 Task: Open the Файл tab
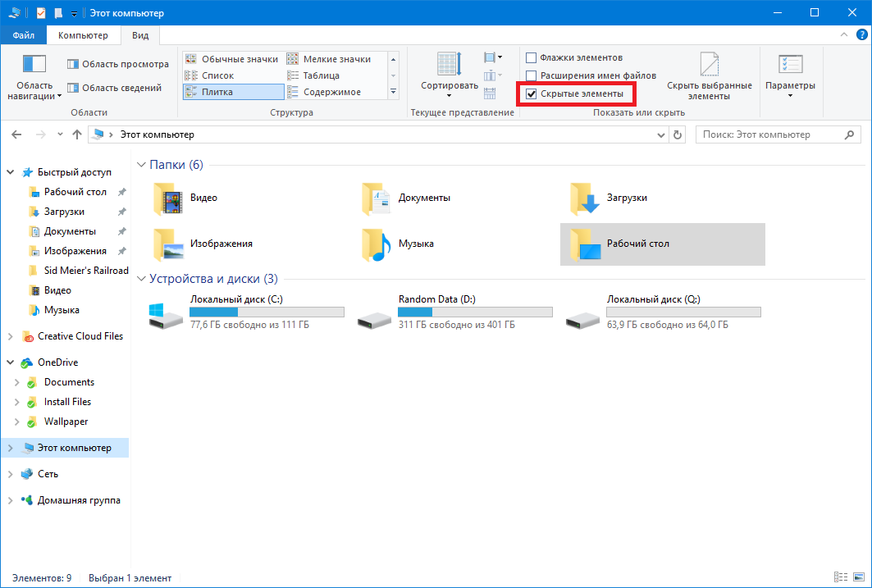point(23,35)
